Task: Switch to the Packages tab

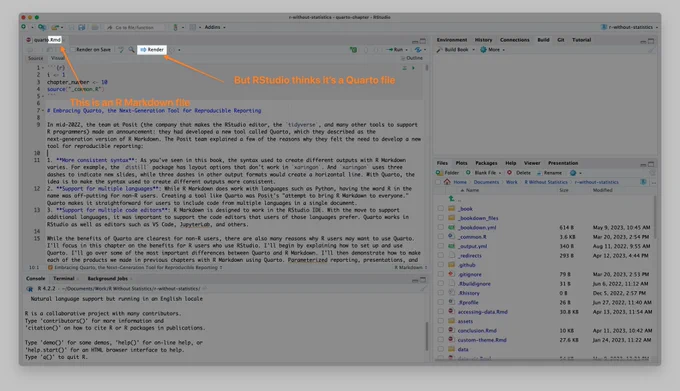Action: pos(486,163)
